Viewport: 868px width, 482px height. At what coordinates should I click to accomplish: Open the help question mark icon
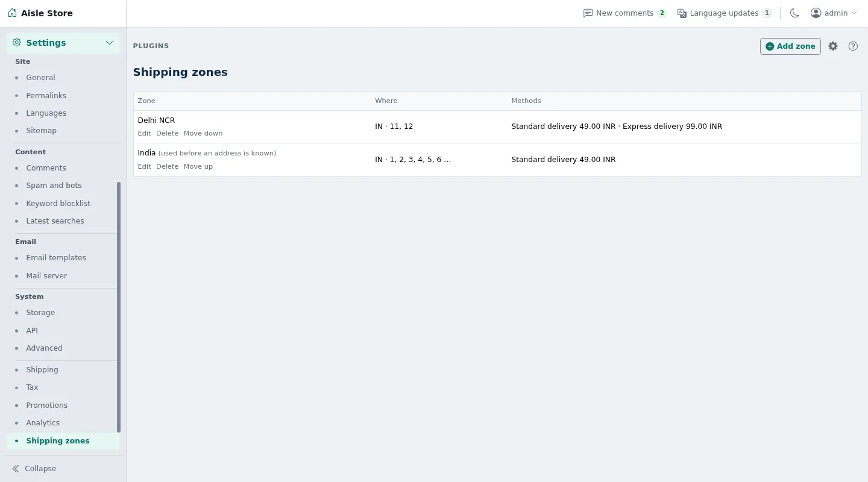853,46
